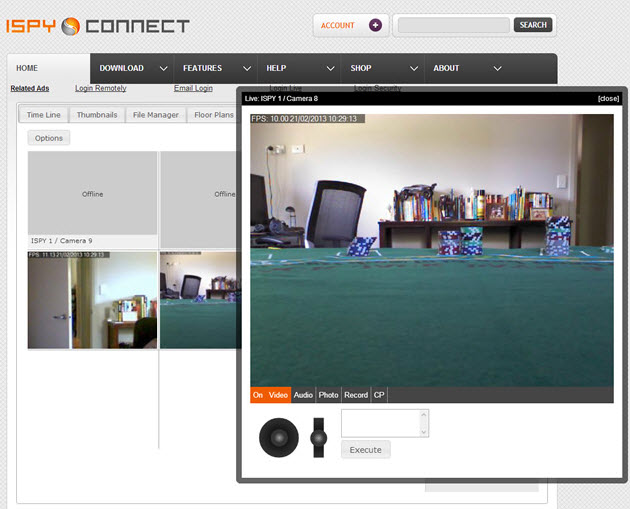Click the command text box above Execute
This screenshot has height=509, width=630.
click(x=380, y=423)
